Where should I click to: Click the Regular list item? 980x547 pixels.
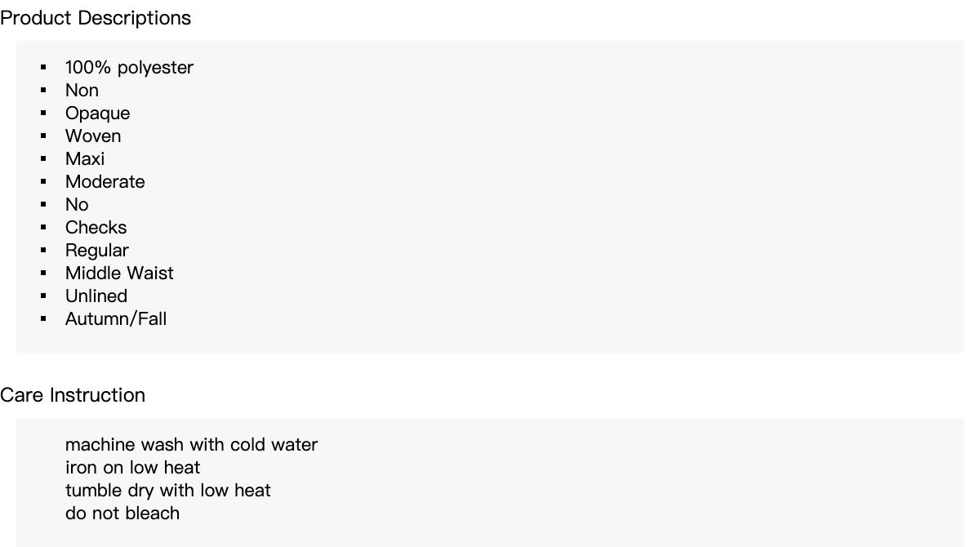pos(96,251)
